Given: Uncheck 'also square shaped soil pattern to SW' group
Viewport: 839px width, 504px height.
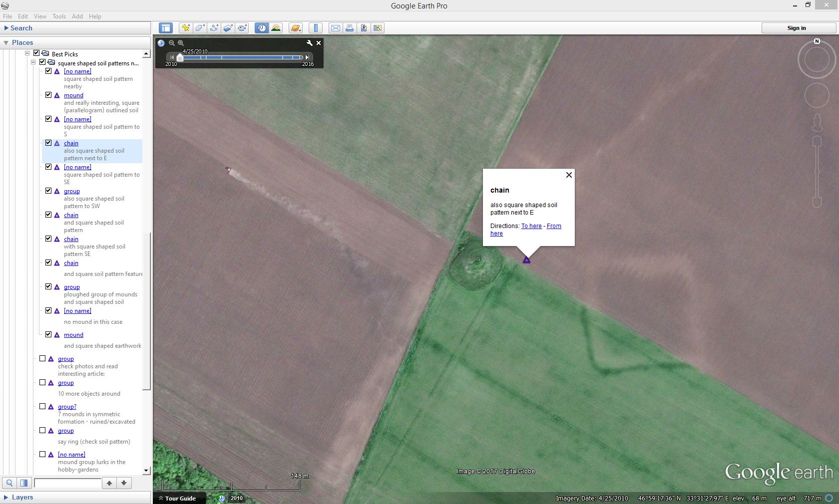Looking at the screenshot, I should click(48, 191).
